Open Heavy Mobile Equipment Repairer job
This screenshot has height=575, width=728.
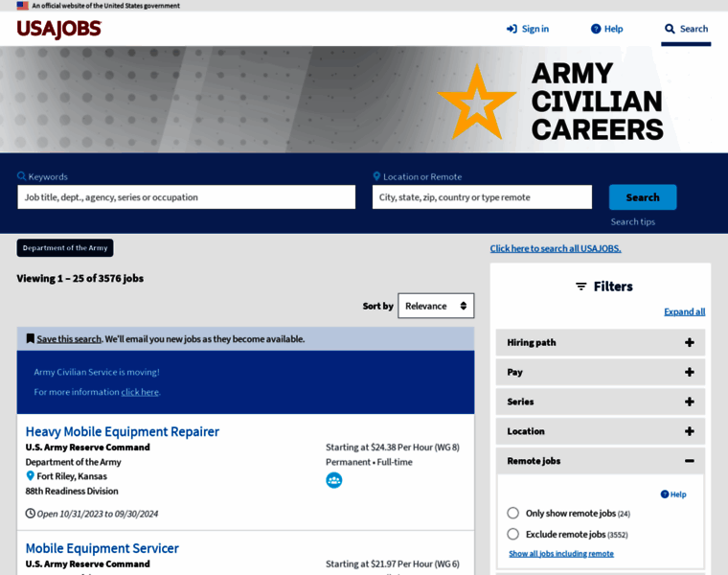point(123,431)
